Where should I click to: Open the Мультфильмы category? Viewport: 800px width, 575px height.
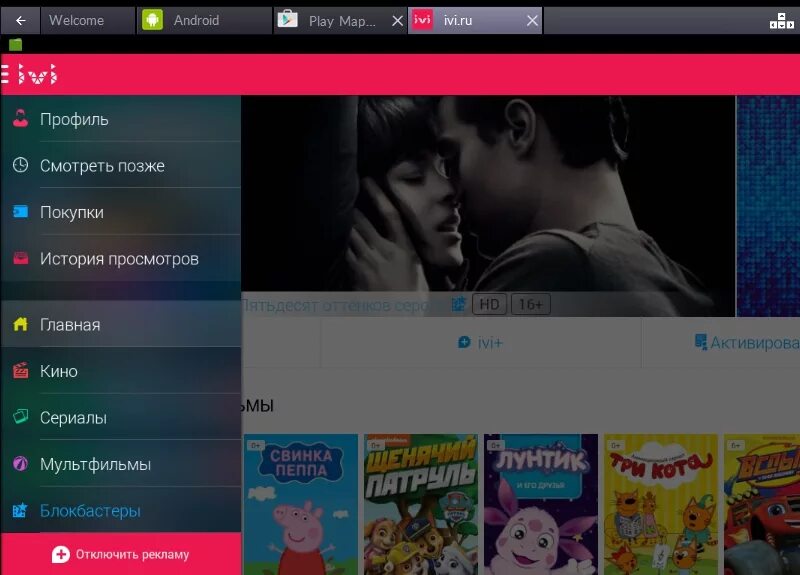(x=120, y=464)
